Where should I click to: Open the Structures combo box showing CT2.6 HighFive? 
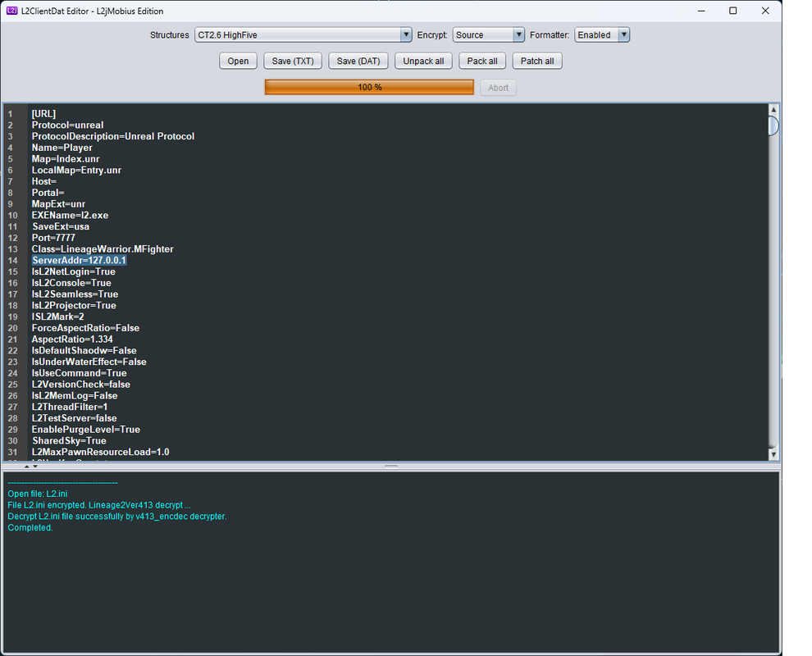click(303, 34)
